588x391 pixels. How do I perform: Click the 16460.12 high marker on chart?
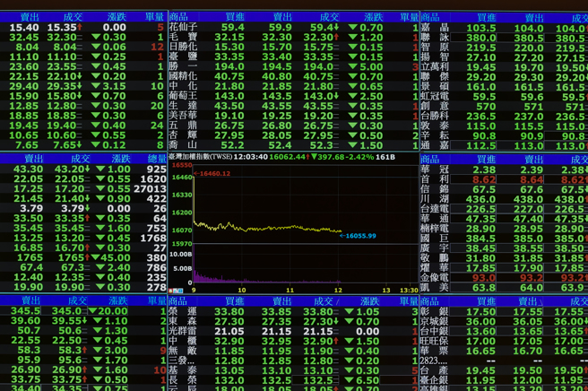point(214,174)
